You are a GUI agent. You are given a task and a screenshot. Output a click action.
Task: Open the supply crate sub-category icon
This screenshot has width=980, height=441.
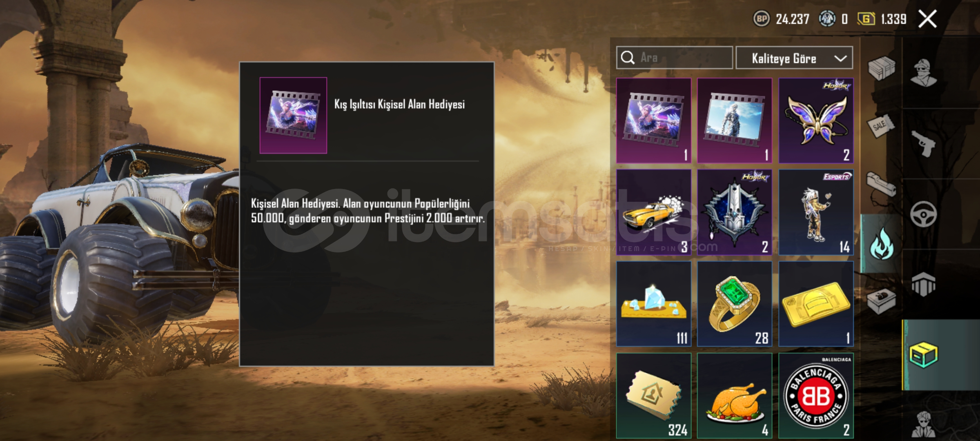click(882, 68)
